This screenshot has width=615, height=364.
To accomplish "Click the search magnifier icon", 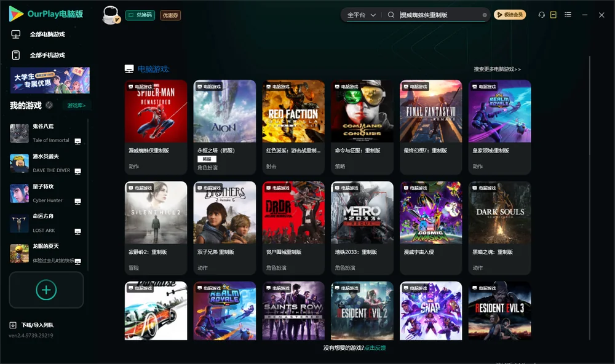I will (391, 15).
